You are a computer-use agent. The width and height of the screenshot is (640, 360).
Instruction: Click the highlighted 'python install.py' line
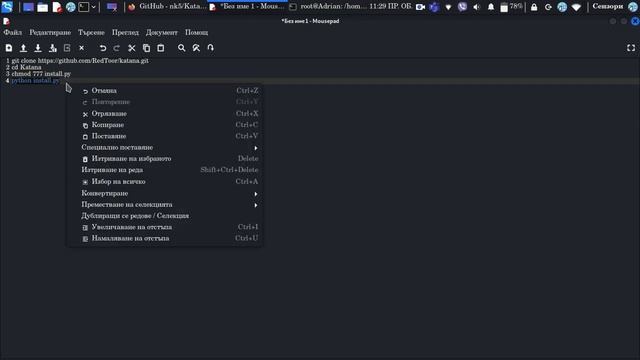coord(35,81)
